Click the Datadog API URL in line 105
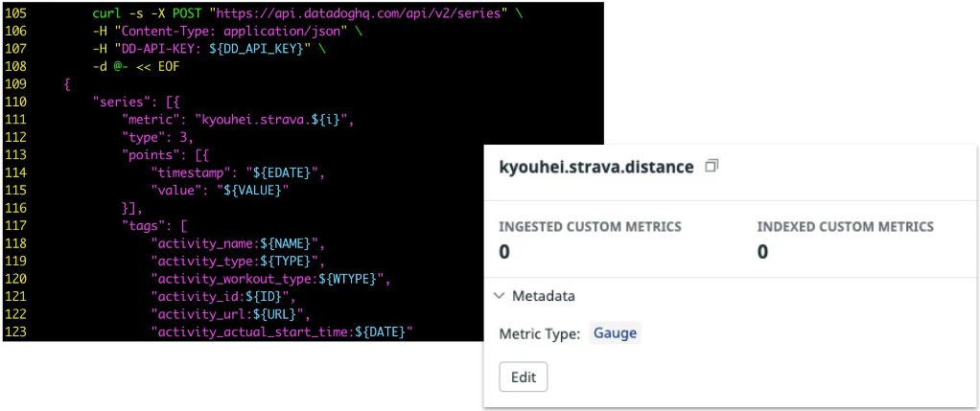 point(360,13)
